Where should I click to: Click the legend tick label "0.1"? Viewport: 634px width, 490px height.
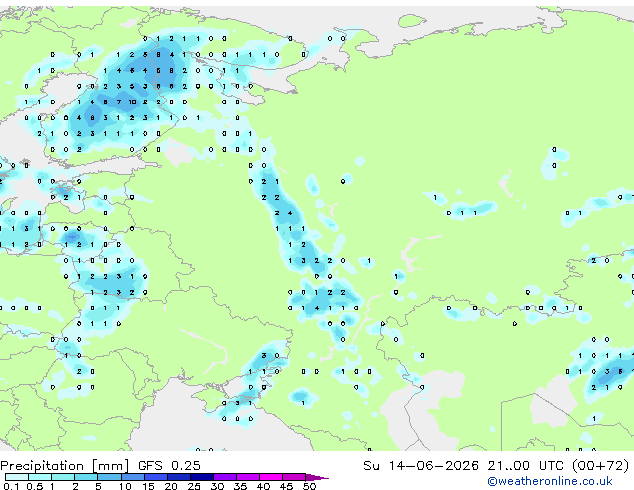pos(11,486)
